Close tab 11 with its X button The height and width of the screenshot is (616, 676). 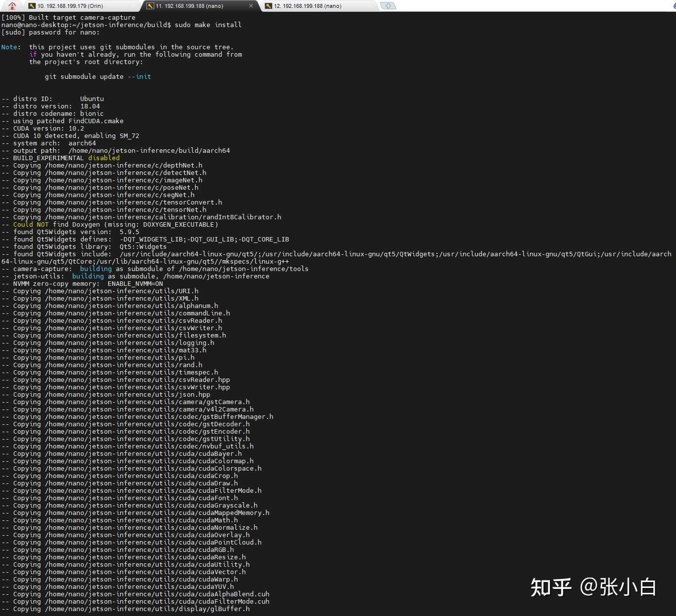[251, 6]
